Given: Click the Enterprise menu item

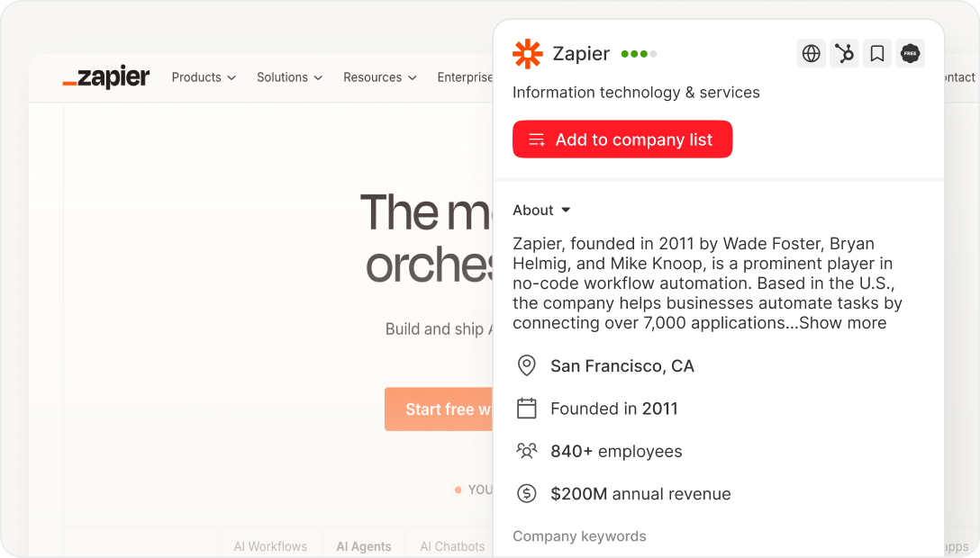Looking at the screenshot, I should [x=464, y=77].
